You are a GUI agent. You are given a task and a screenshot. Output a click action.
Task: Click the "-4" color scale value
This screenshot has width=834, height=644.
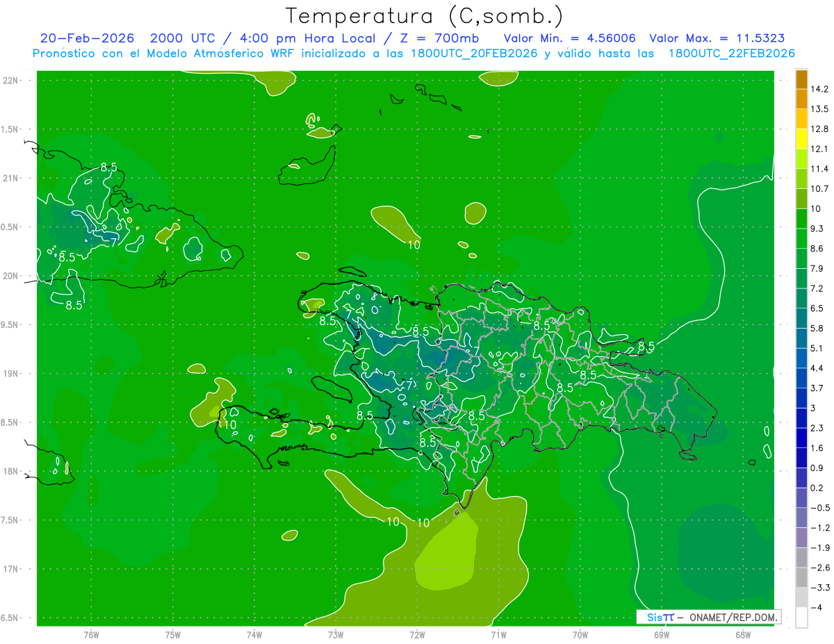(817, 608)
